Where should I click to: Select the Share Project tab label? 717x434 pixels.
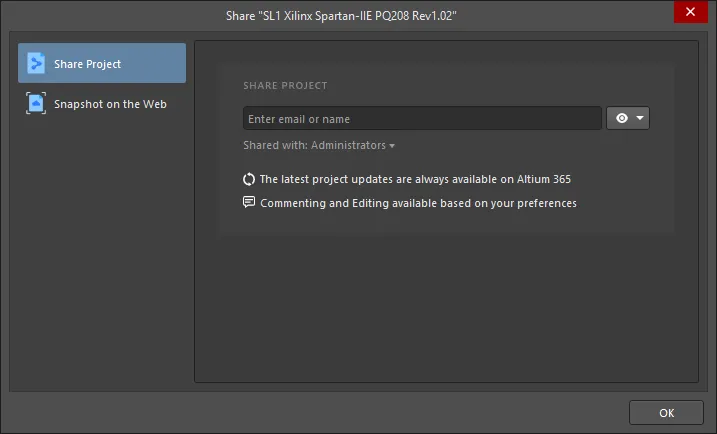click(87, 64)
